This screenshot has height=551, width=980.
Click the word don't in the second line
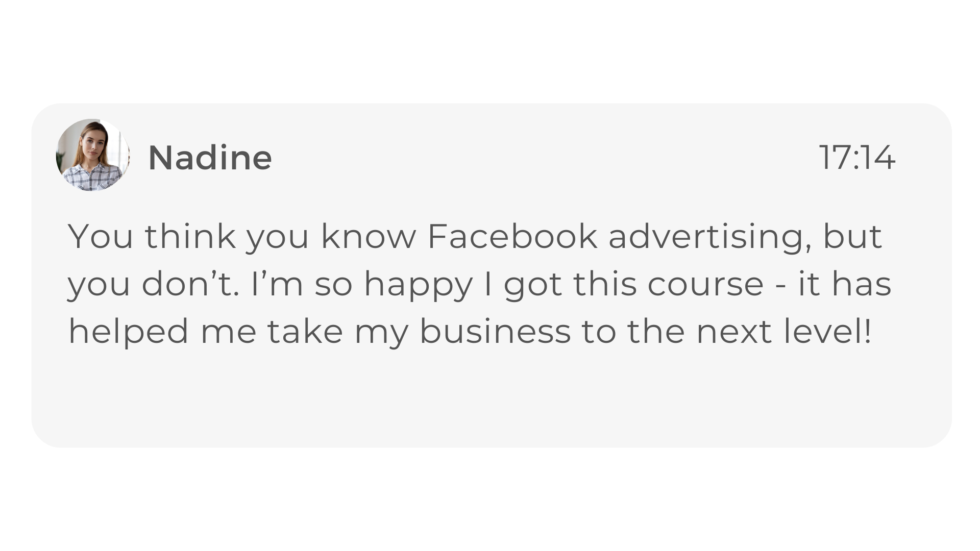pyautogui.click(x=190, y=284)
